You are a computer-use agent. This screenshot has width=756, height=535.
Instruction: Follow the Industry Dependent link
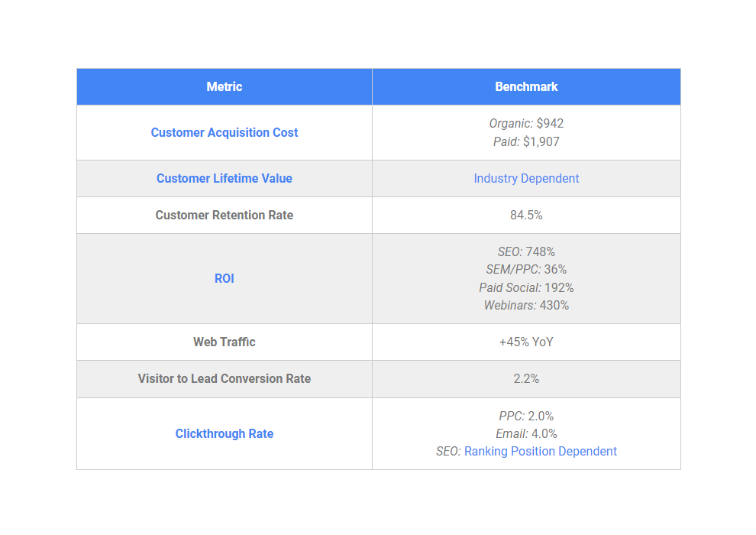(526, 179)
